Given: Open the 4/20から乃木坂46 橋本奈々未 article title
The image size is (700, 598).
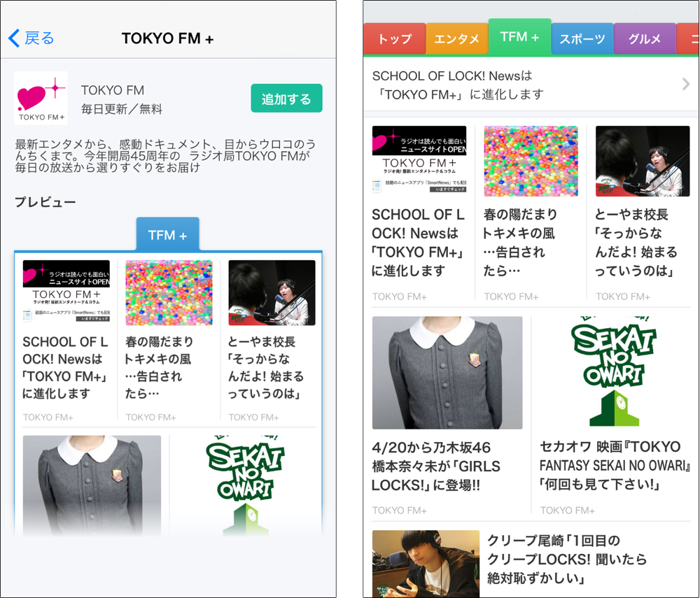Looking at the screenshot, I should 436,466.
